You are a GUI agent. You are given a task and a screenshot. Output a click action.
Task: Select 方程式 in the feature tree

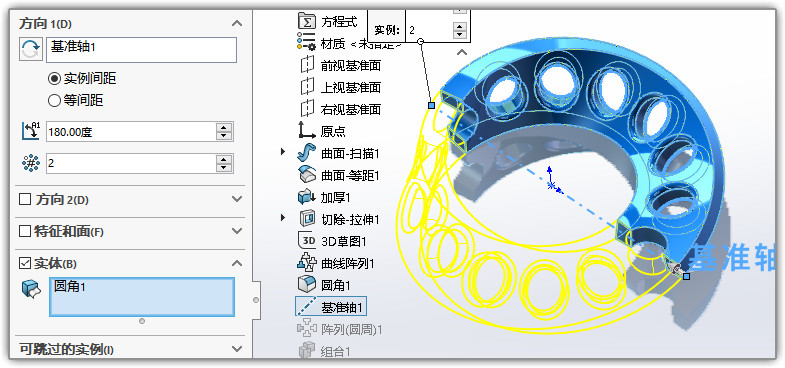339,22
